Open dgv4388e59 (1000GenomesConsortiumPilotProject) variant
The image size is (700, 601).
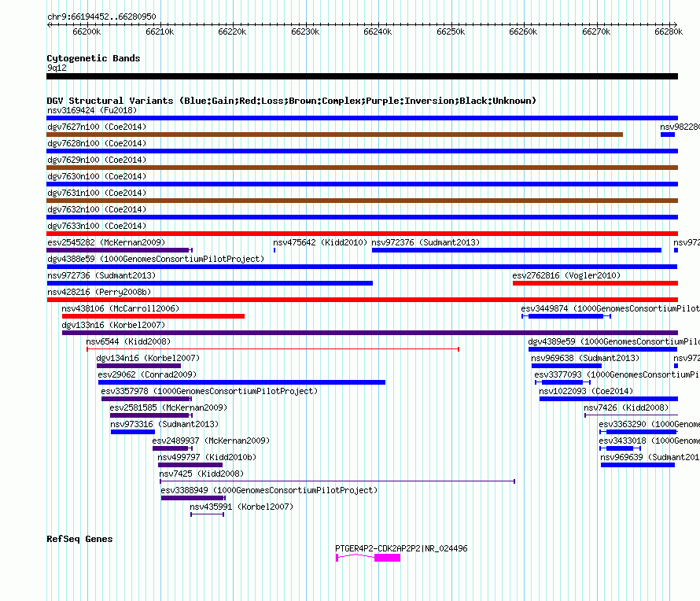click(156, 259)
